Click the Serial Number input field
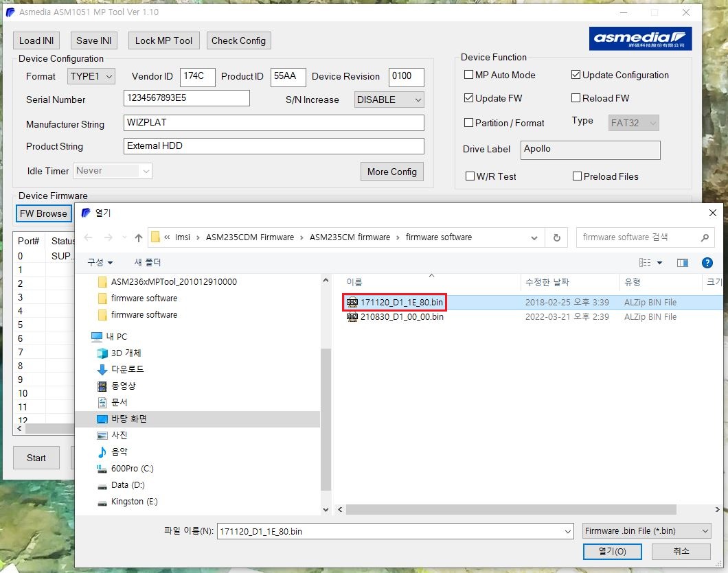728x573 pixels. 187,98
